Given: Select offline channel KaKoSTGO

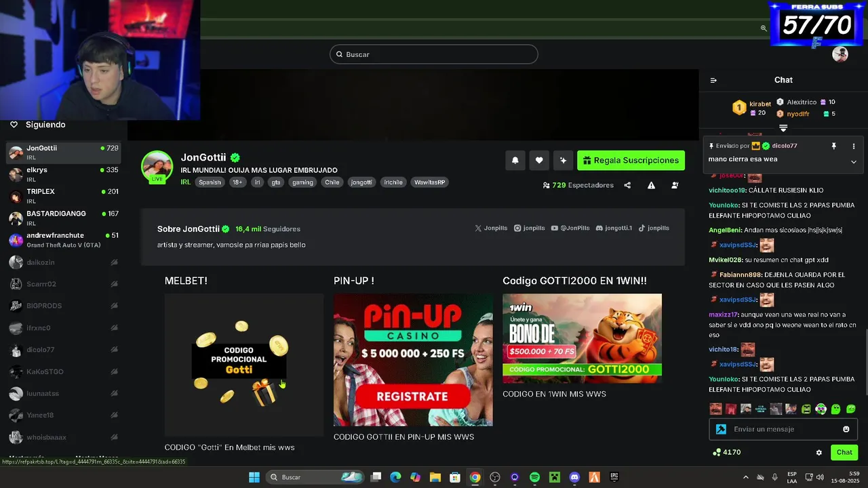Looking at the screenshot, I should pyautogui.click(x=63, y=371).
